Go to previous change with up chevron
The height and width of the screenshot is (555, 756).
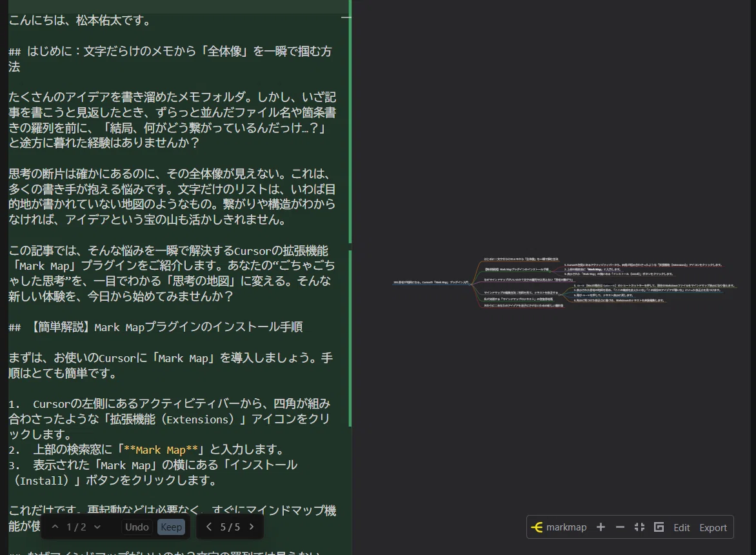(x=55, y=527)
